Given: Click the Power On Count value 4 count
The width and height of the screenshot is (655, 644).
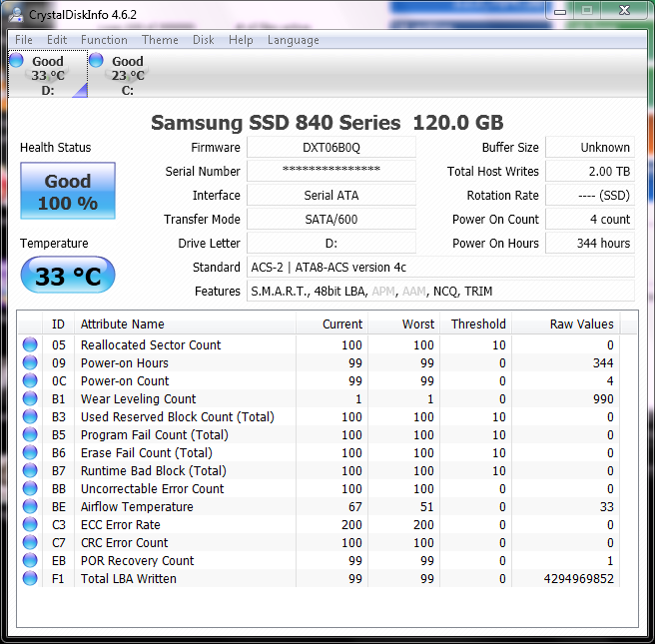Looking at the screenshot, I should pyautogui.click(x=590, y=219).
